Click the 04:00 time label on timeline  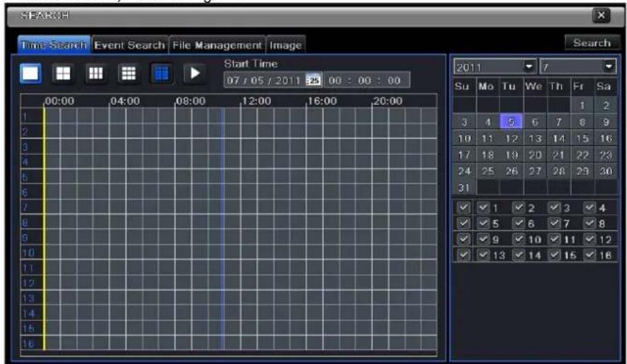pos(125,101)
